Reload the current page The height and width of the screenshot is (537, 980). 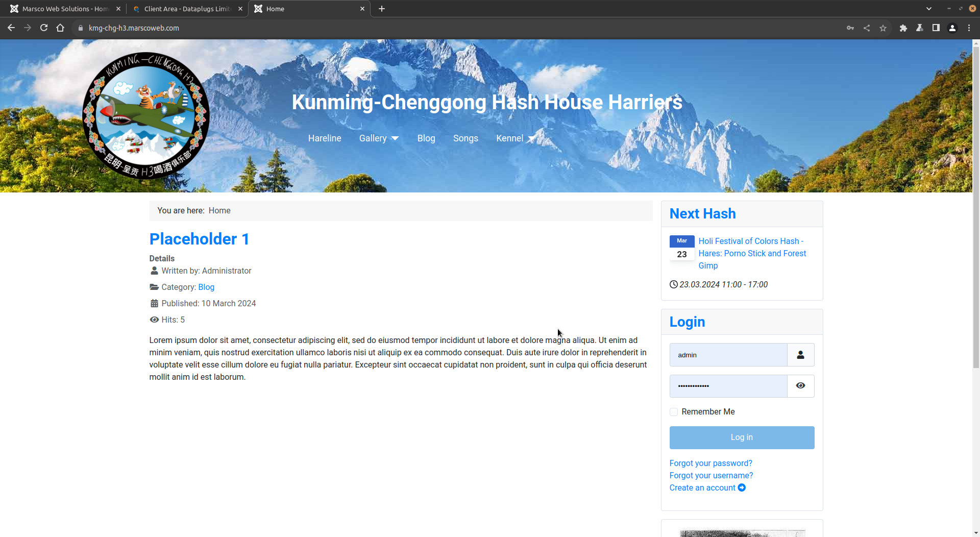click(44, 28)
